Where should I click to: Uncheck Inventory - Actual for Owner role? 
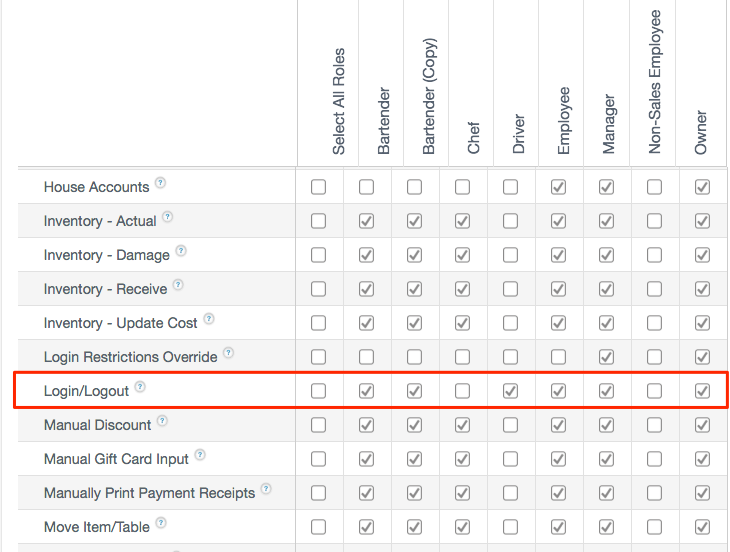(702, 221)
